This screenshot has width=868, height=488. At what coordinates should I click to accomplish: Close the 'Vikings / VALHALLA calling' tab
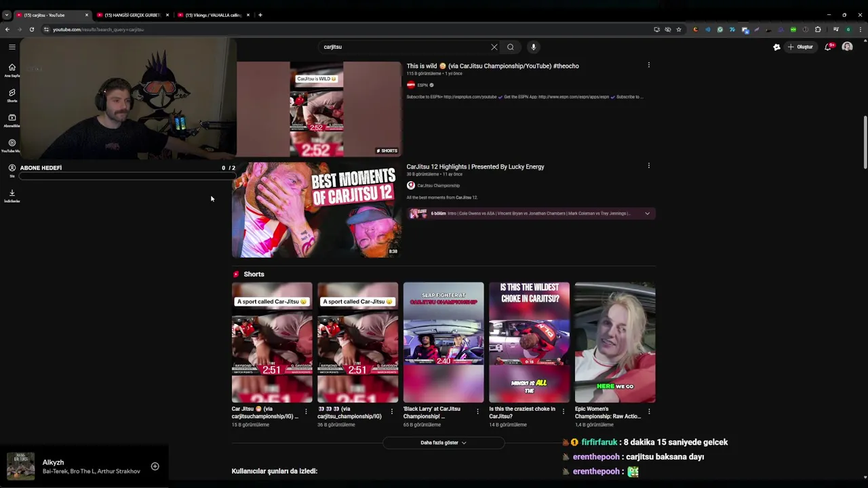(x=248, y=15)
